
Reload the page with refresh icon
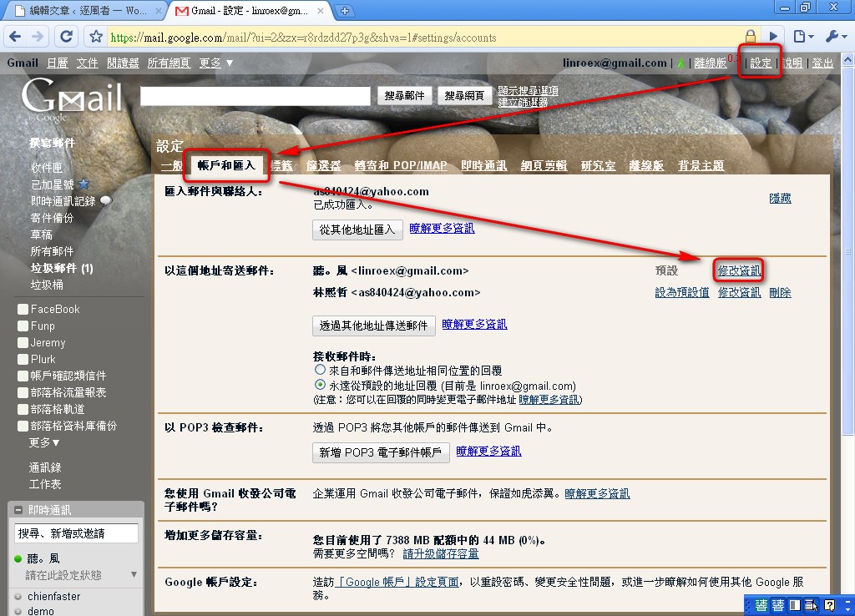pos(67,37)
